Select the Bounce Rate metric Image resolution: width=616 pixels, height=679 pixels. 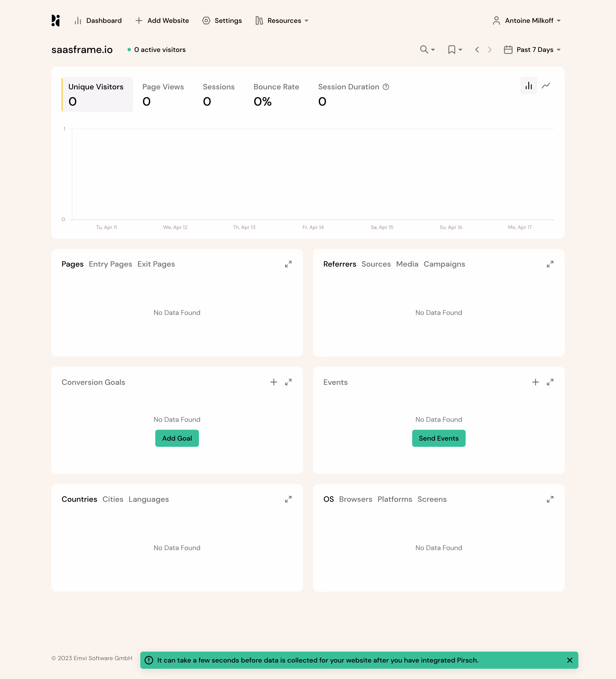276,95
